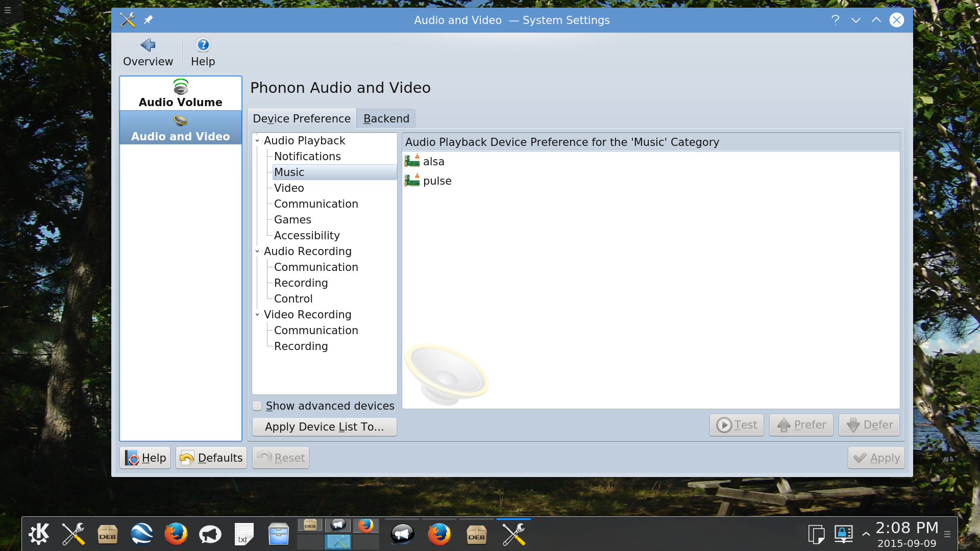The height and width of the screenshot is (551, 980).
Task: Open the device notifier tray icon
Action: click(x=843, y=534)
